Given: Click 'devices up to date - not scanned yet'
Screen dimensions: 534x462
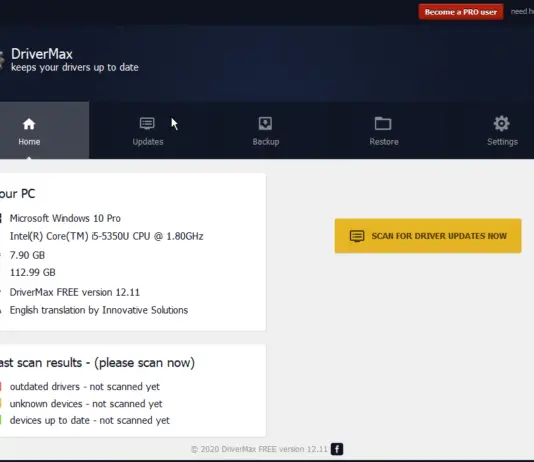Looking at the screenshot, I should click(x=90, y=420).
